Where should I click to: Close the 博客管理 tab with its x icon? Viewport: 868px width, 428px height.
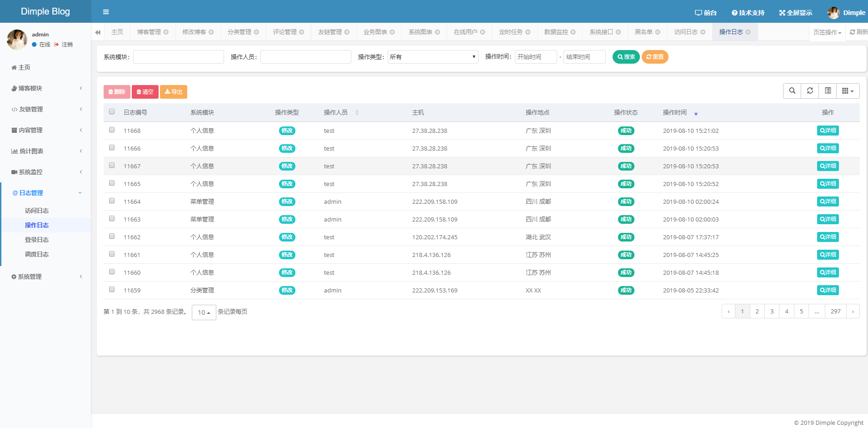pyautogui.click(x=166, y=32)
